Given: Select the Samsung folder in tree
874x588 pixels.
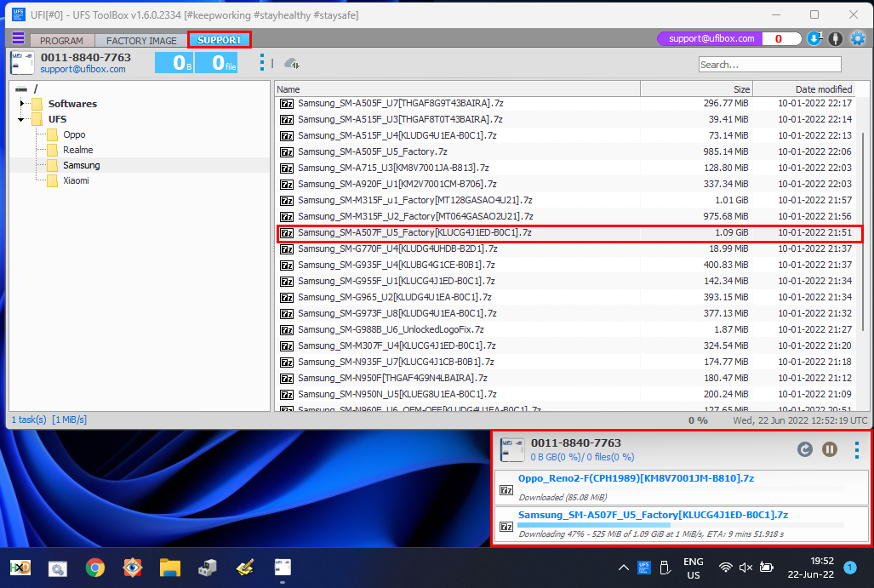Looking at the screenshot, I should click(x=82, y=166).
